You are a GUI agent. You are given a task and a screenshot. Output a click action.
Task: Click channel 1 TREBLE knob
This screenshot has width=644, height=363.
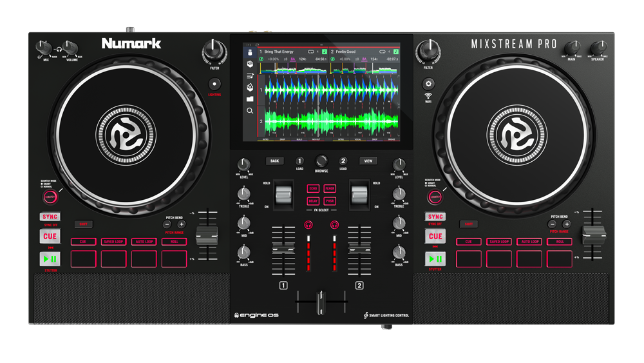click(244, 193)
